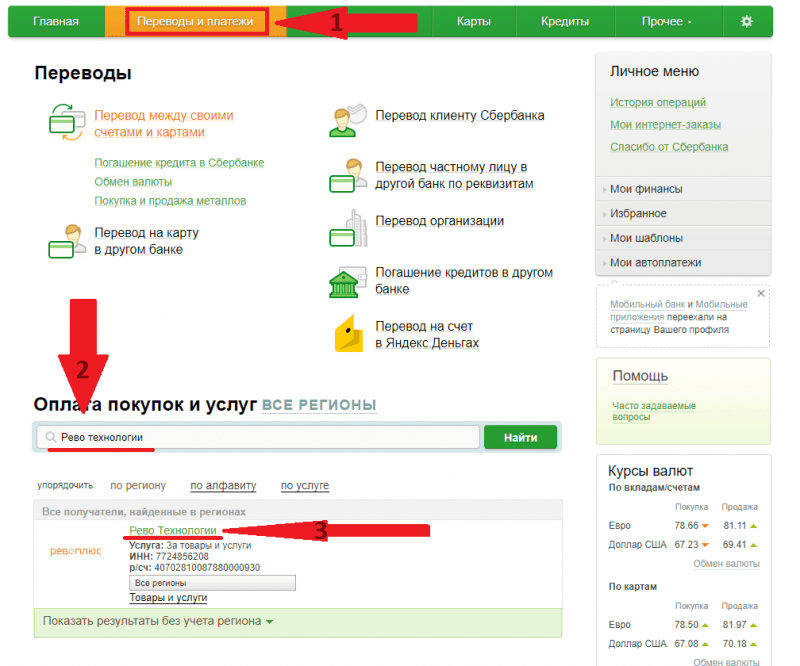Select Погашение кредитов в другом банке
This screenshot has height=666, width=800.
[464, 280]
